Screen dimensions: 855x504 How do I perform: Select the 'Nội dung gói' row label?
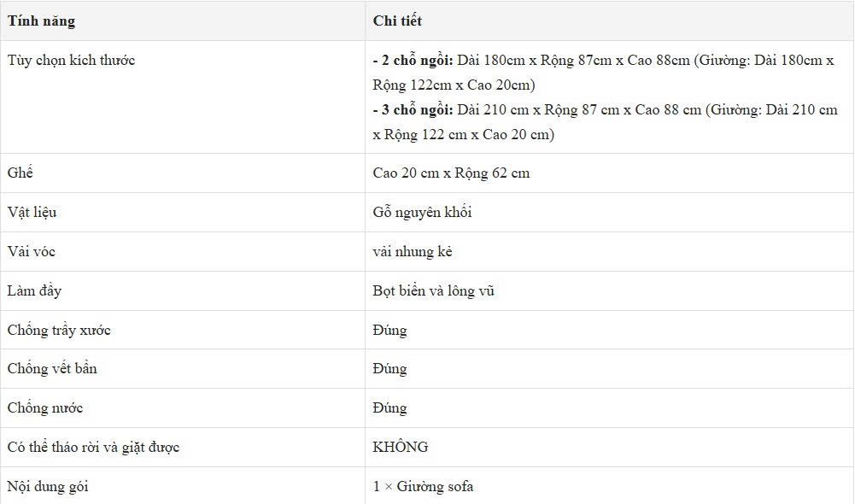[x=48, y=487]
